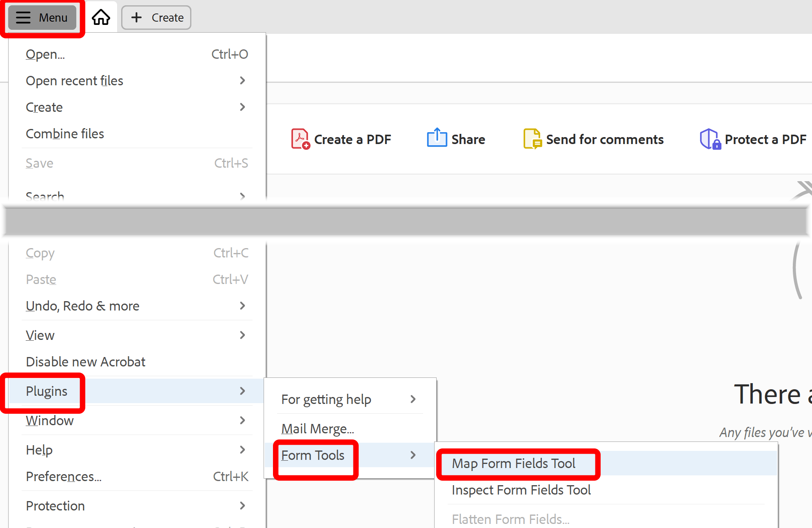Expand the Search submenu arrow
812x528 pixels.
[x=242, y=196]
